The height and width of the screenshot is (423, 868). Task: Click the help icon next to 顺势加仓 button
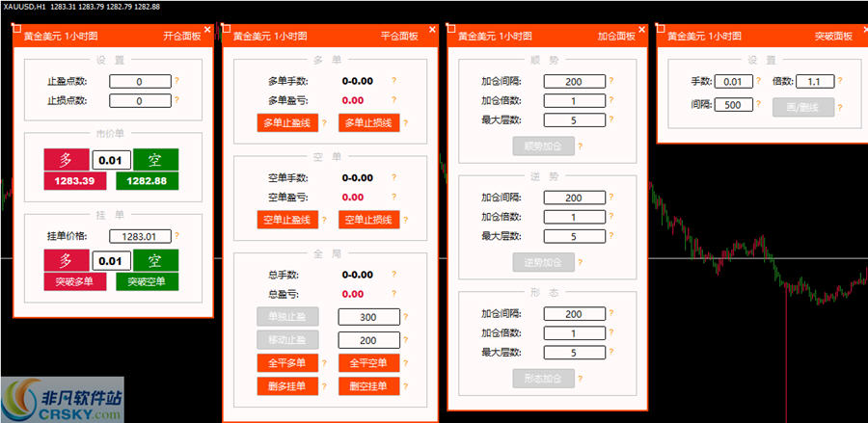coord(581,146)
